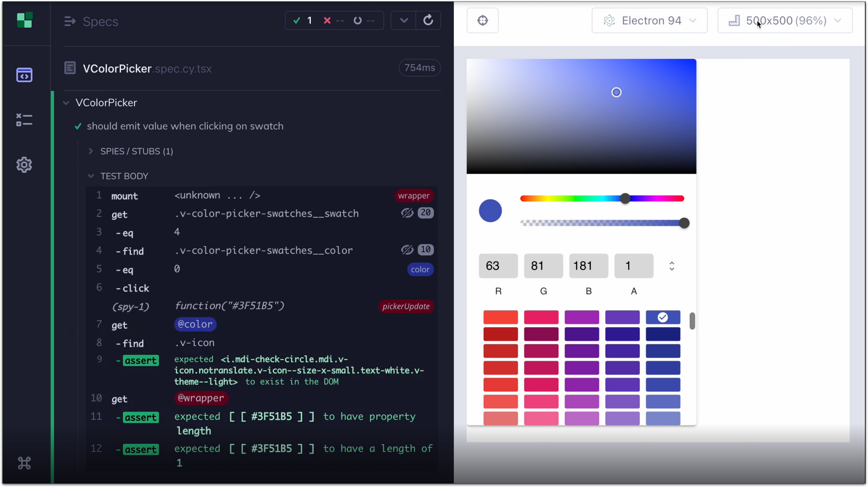Open the Specs panel from the sidebar
868x487 pixels.
click(24, 75)
